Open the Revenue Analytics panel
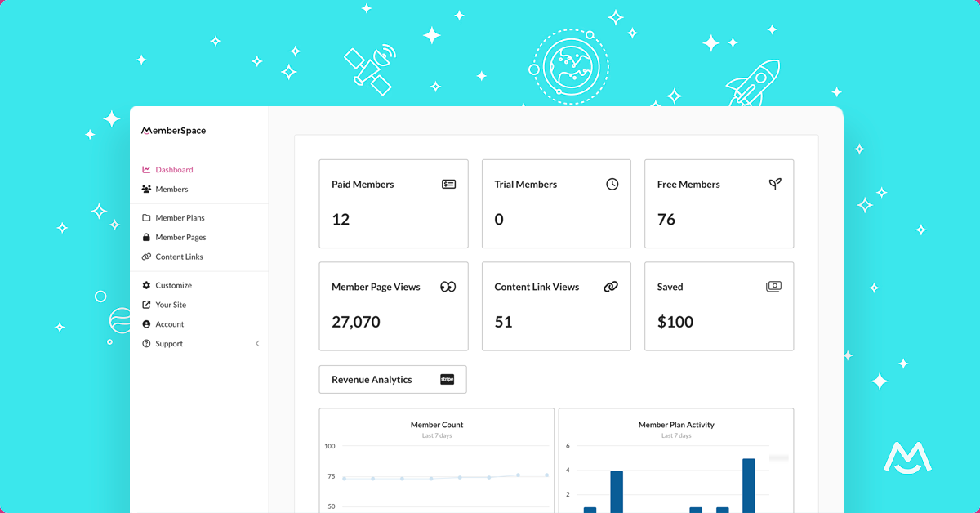The width and height of the screenshot is (980, 513). (x=370, y=379)
